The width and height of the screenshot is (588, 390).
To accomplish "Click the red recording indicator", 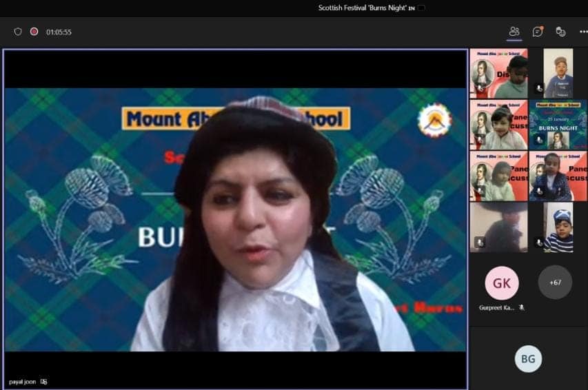I will click(34, 32).
